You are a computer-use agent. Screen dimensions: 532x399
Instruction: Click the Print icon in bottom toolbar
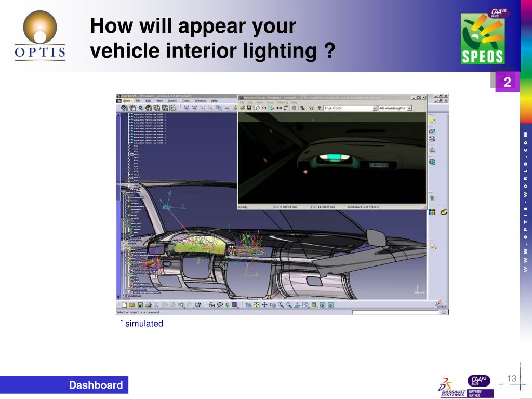148,304
